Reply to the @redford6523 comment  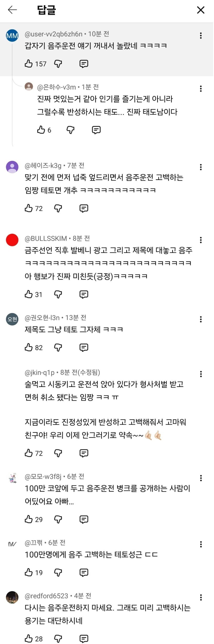84,639
